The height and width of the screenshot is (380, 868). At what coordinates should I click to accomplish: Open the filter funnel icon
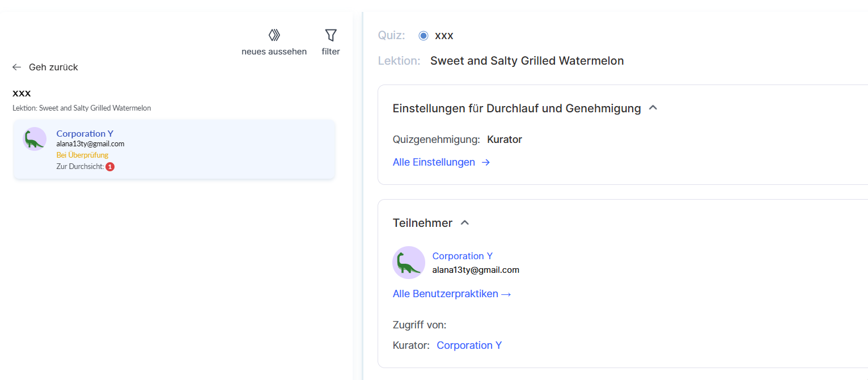coord(331,35)
